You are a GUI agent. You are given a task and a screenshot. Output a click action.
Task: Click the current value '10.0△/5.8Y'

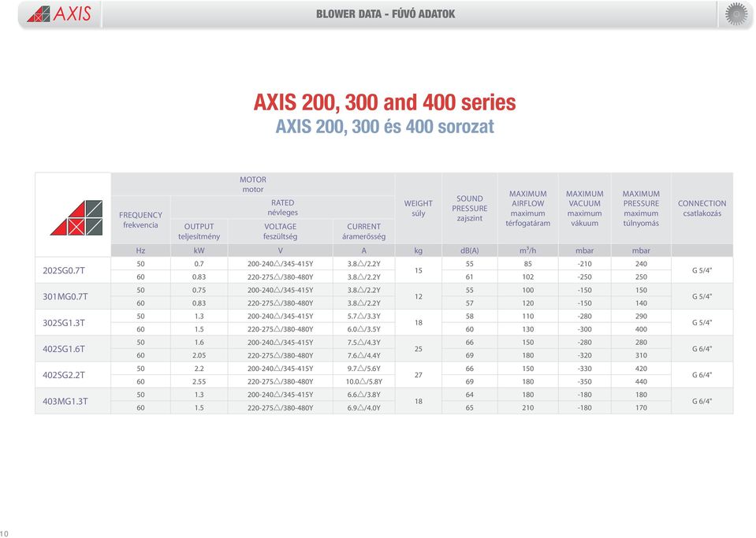point(364,381)
